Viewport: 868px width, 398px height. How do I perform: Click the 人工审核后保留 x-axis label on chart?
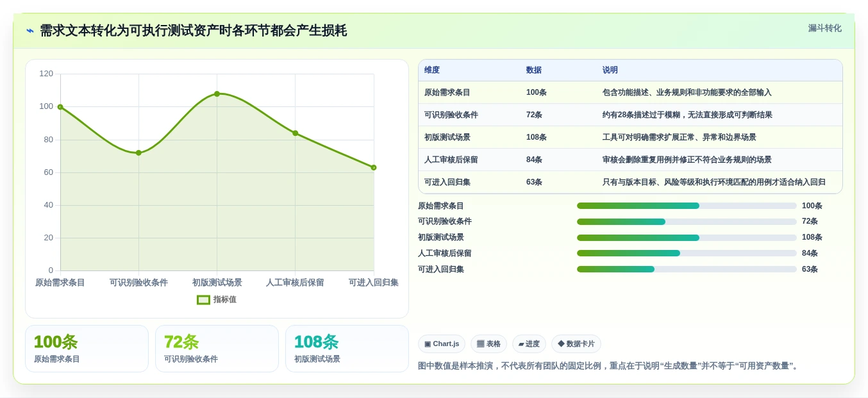click(296, 283)
